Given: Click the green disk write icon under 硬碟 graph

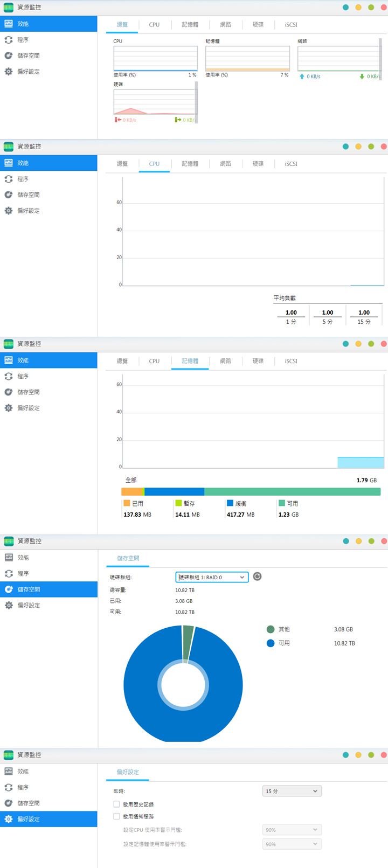Looking at the screenshot, I should (178, 120).
